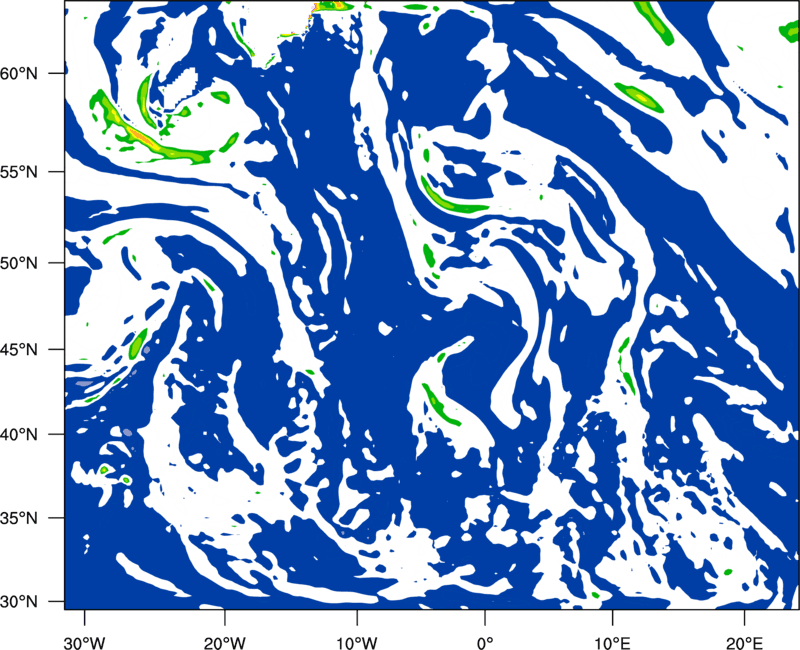Screen dimensions: 800x650
Task: Click the 55°N latitude label
Action: click(19, 172)
